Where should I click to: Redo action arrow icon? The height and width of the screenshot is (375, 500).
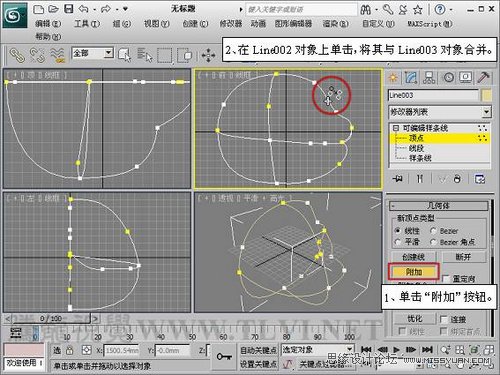pyautogui.click(x=106, y=9)
